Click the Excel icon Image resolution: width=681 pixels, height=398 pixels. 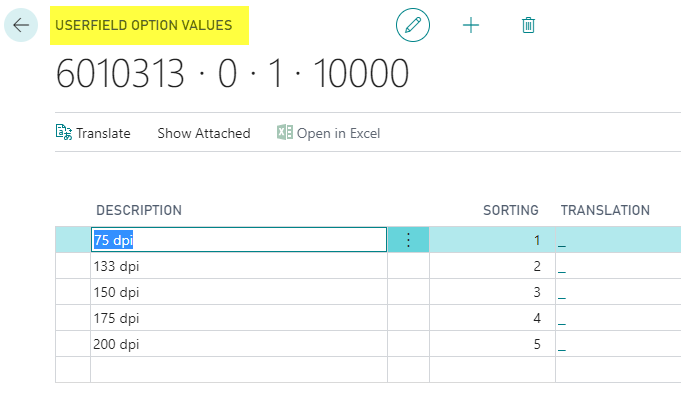click(x=285, y=133)
